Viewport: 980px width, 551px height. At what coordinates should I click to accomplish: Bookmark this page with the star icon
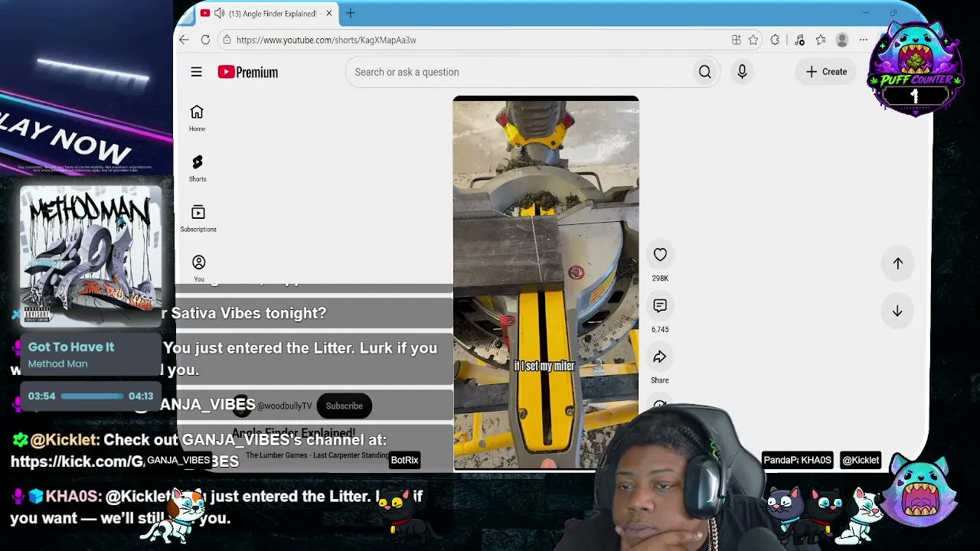(x=753, y=40)
